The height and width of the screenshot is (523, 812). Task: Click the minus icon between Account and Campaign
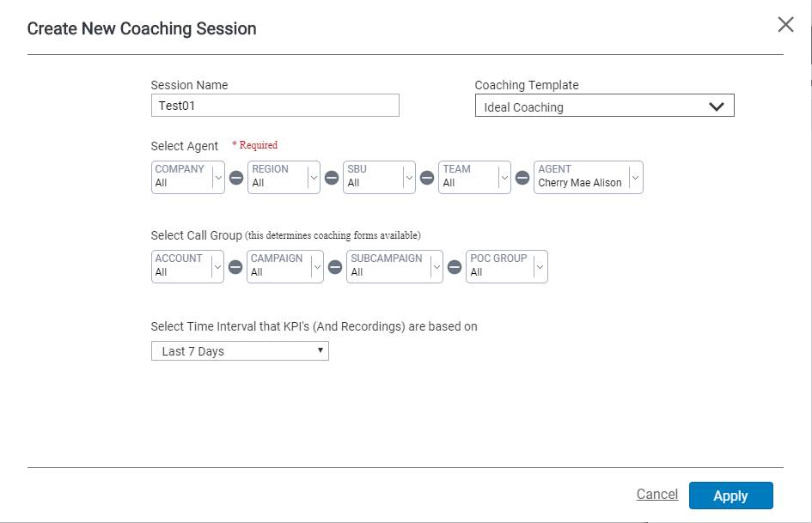click(x=235, y=267)
